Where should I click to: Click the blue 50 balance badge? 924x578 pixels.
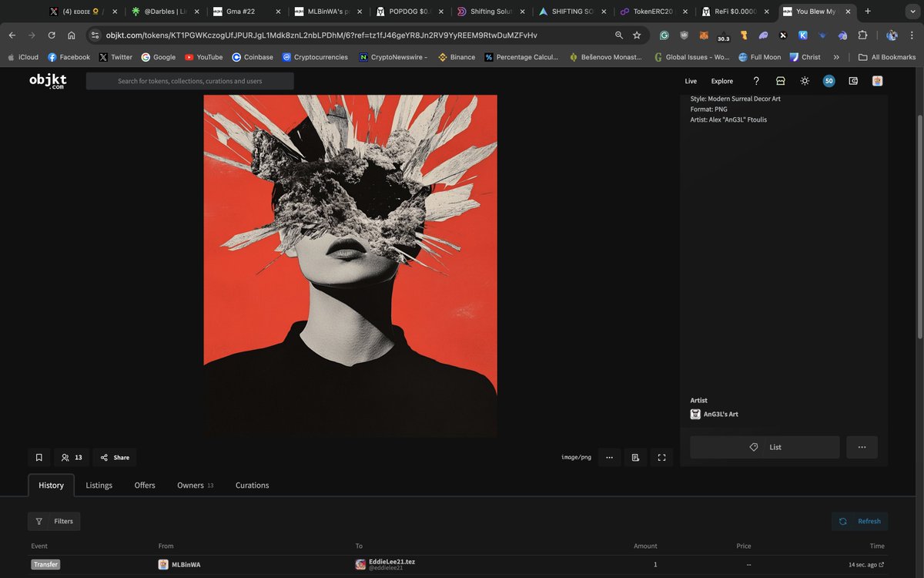(829, 81)
